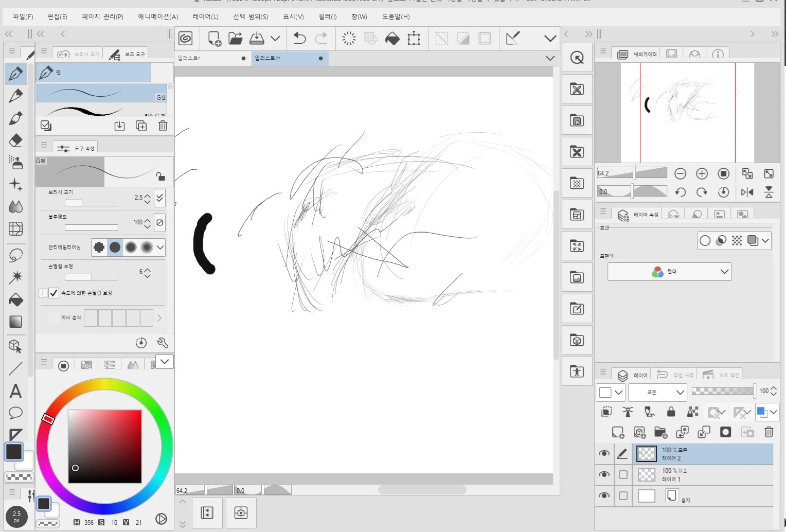Flip the canvas horizontally in Navigator

pos(747,192)
